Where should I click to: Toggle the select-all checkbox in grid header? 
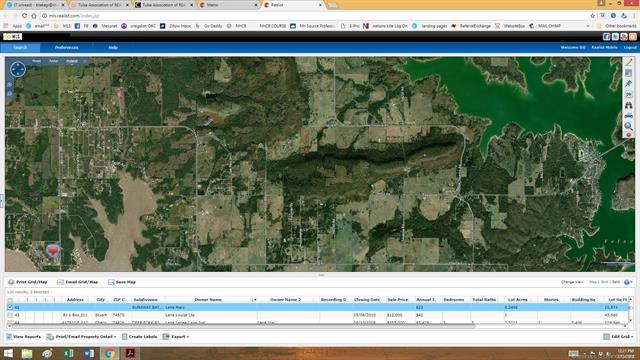point(10,300)
